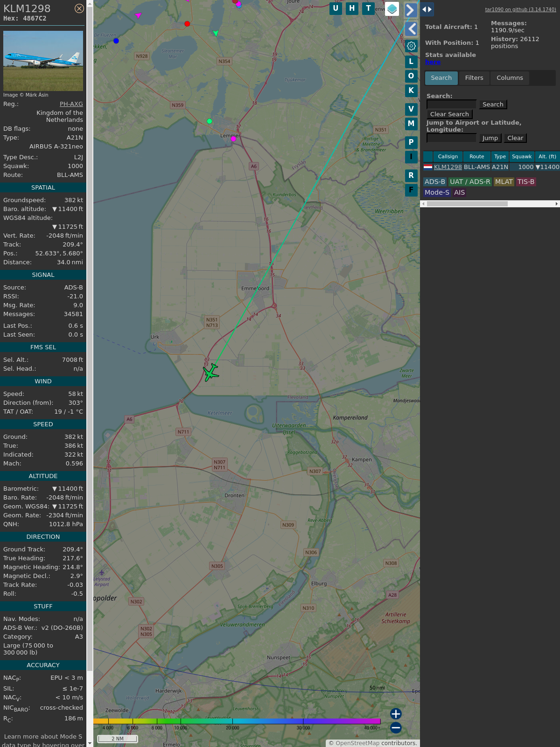Click the Netherlands flag in table row
Screen dimensions: 560x747
[x=428, y=167]
